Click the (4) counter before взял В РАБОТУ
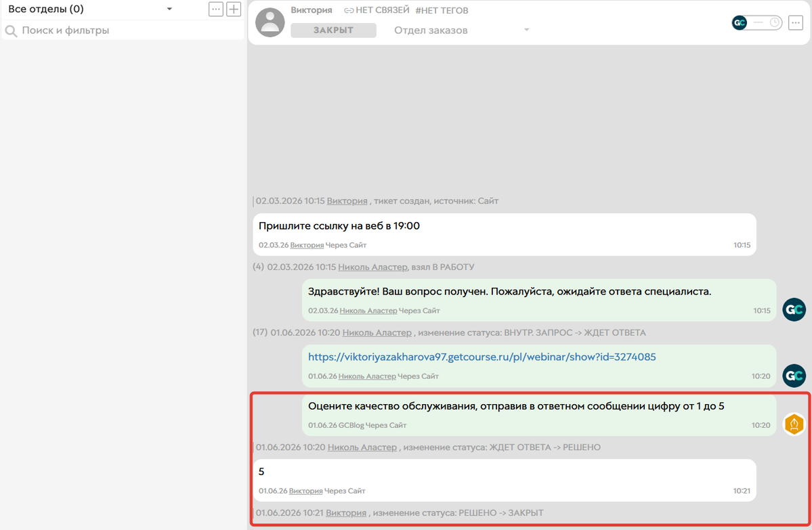 [259, 267]
